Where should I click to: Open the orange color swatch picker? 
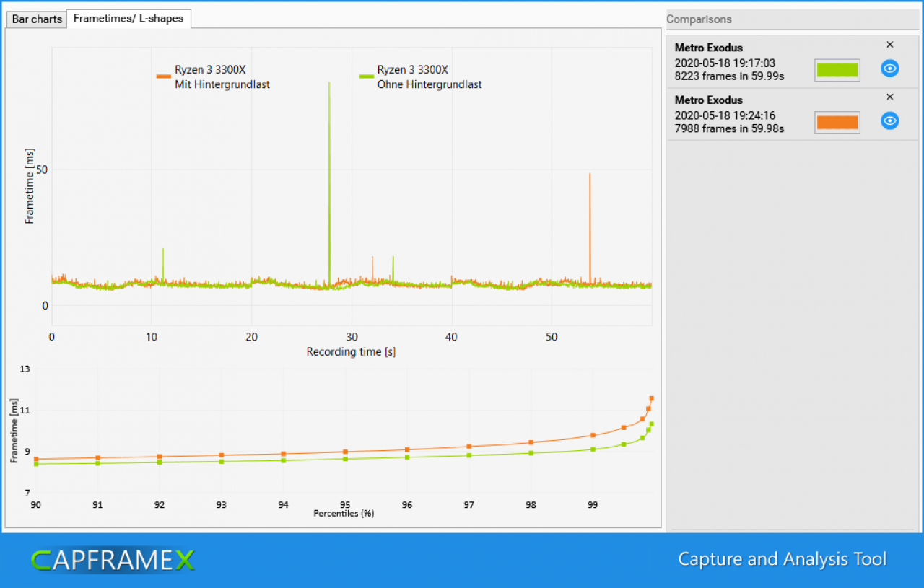click(837, 123)
